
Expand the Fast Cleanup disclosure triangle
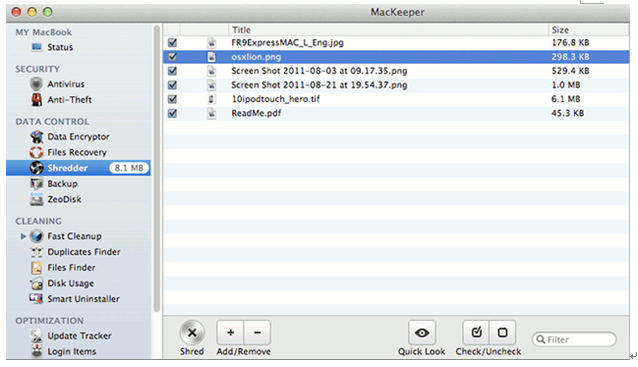click(23, 236)
